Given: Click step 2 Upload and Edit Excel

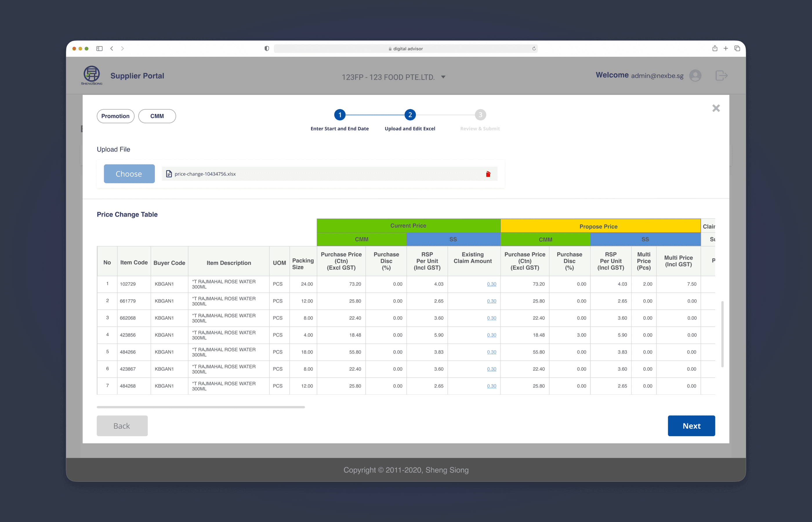Looking at the screenshot, I should click(x=410, y=115).
